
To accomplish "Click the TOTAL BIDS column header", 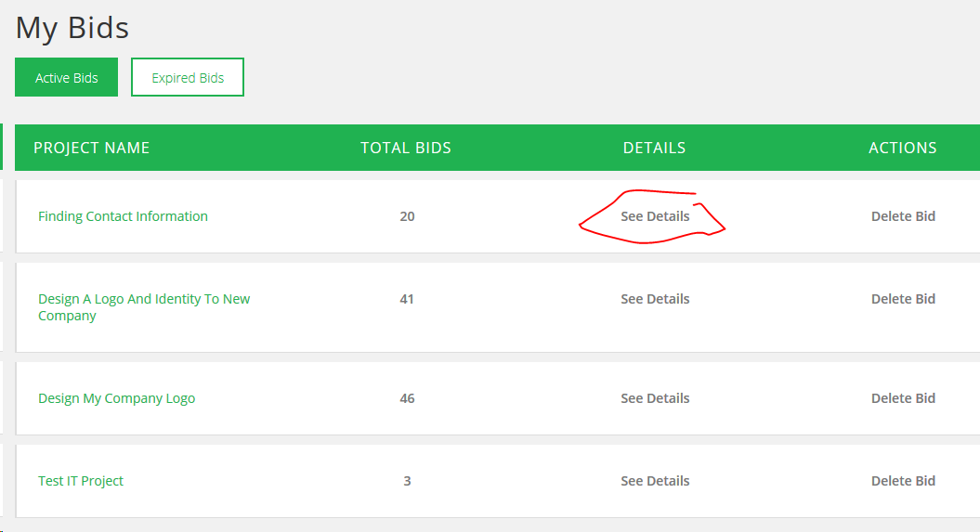I will [406, 148].
